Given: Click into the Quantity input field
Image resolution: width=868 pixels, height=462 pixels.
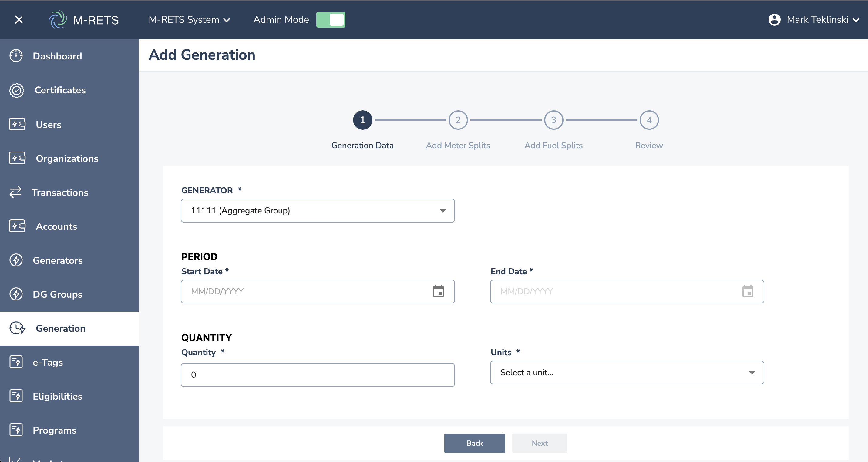Looking at the screenshot, I should point(318,375).
